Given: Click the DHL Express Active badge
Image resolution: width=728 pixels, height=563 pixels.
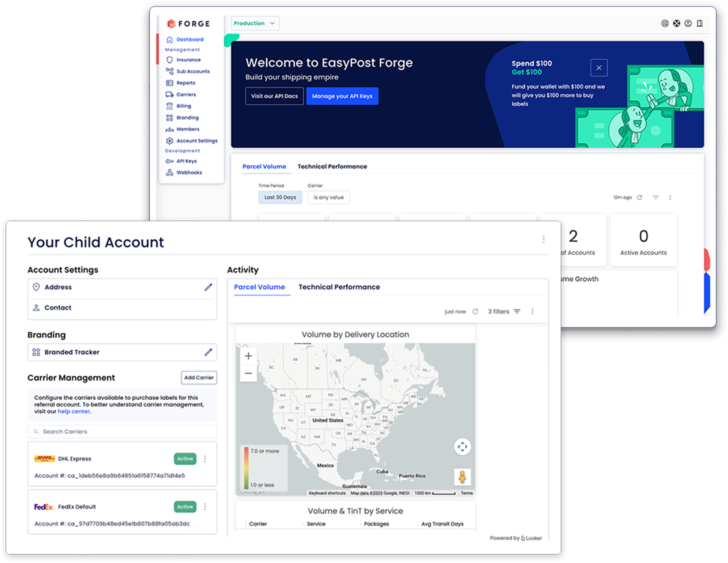Looking at the screenshot, I should pos(185,459).
